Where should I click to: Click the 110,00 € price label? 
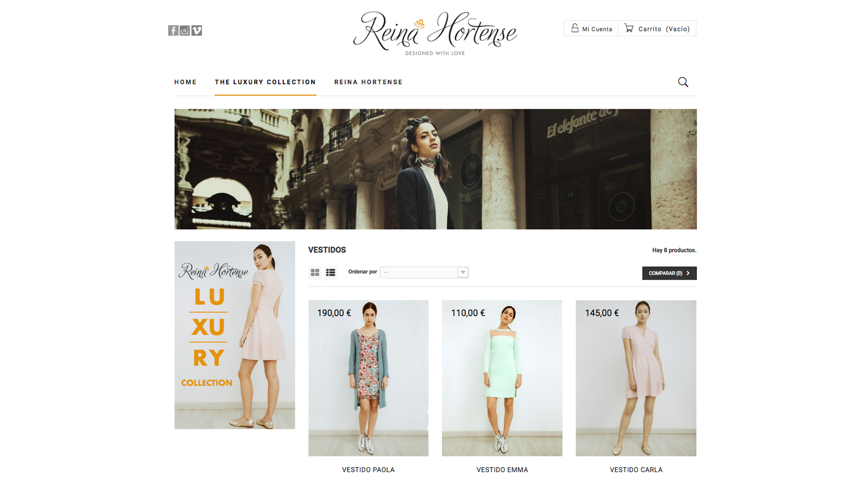(x=468, y=313)
